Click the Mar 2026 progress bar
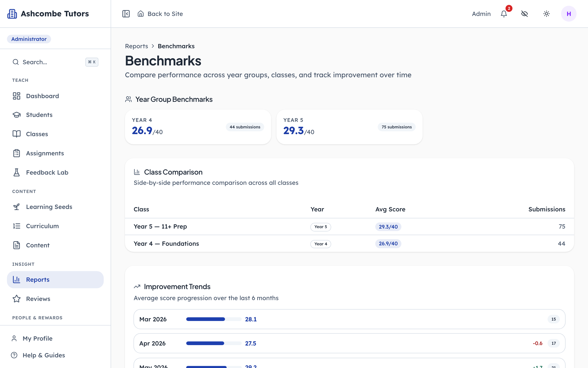 click(214, 319)
